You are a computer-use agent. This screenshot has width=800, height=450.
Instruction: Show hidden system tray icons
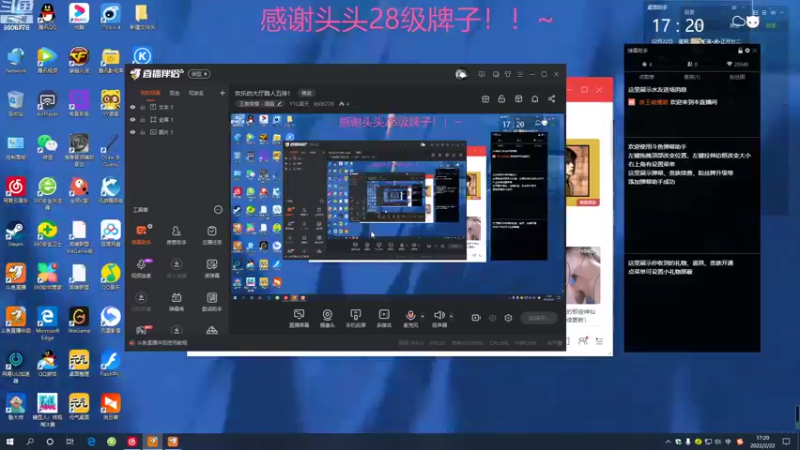point(668,441)
